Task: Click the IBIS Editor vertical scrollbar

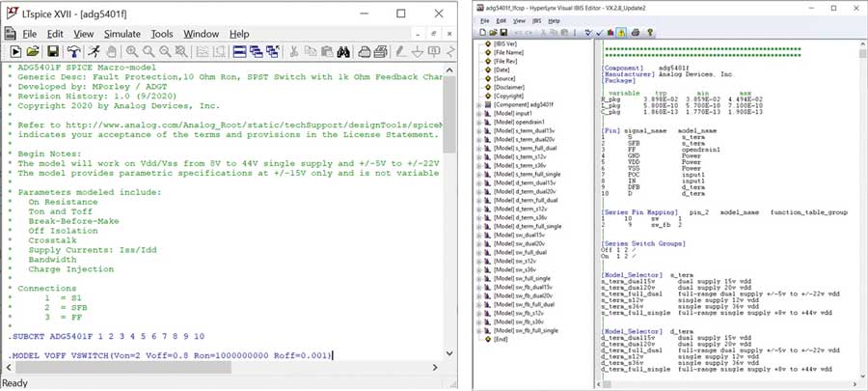Action: 862,212
